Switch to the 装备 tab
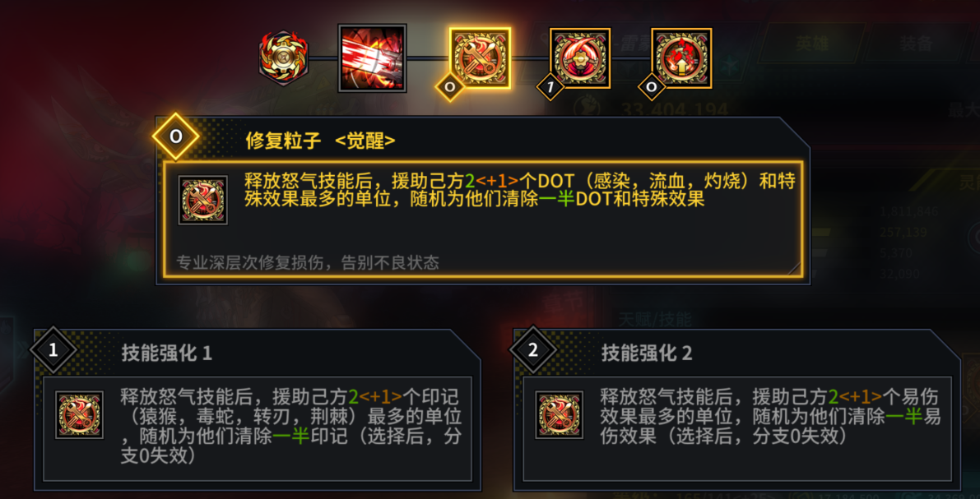980x499 pixels. point(917,43)
